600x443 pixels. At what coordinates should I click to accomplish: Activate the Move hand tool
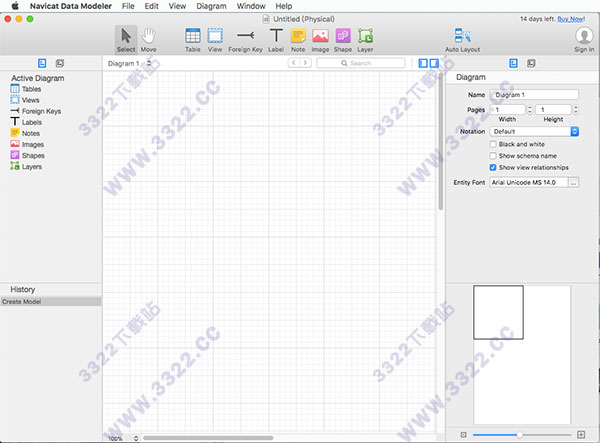coord(148,40)
